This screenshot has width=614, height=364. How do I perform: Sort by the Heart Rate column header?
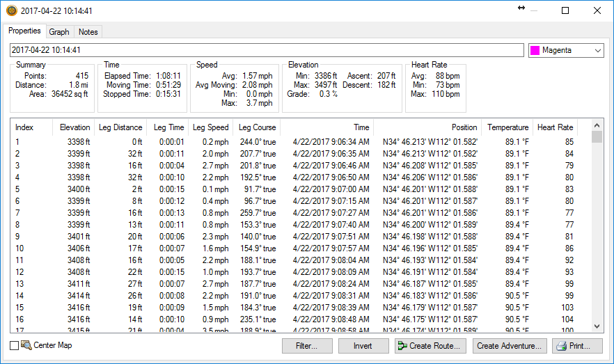pos(556,127)
